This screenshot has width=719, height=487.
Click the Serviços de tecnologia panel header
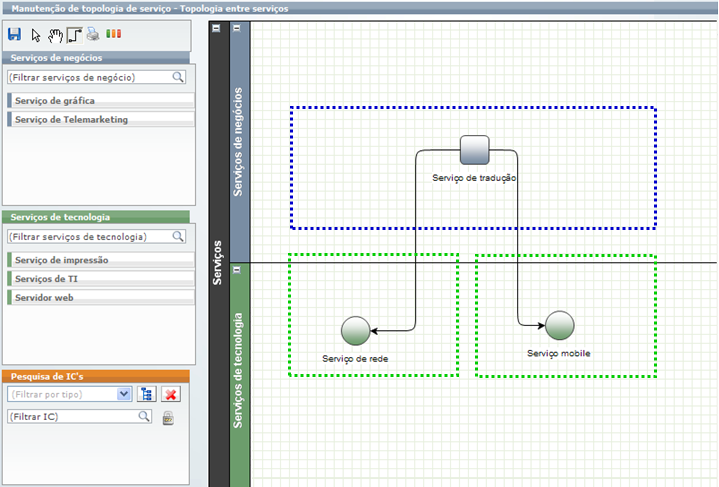pyautogui.click(x=96, y=217)
